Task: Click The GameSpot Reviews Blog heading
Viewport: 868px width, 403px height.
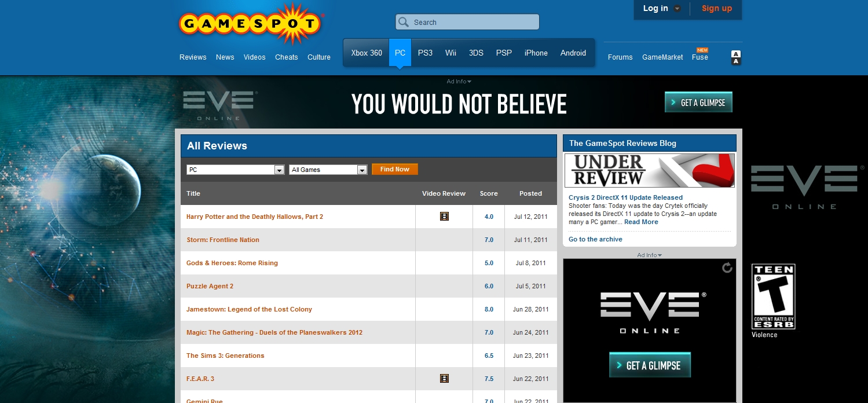Action: (x=622, y=143)
